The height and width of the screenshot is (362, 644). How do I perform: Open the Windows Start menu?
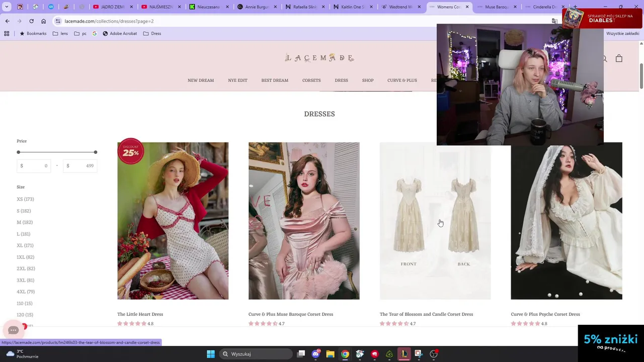tap(211, 354)
